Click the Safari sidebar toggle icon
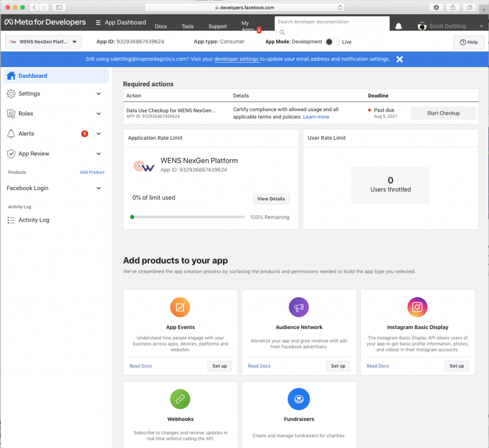The height and width of the screenshot is (448, 489). [x=59, y=7]
